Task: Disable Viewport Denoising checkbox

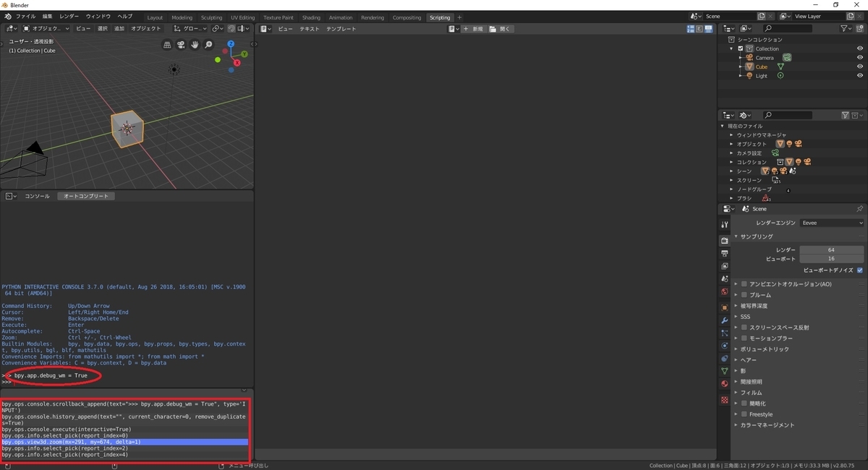Action: [860, 270]
